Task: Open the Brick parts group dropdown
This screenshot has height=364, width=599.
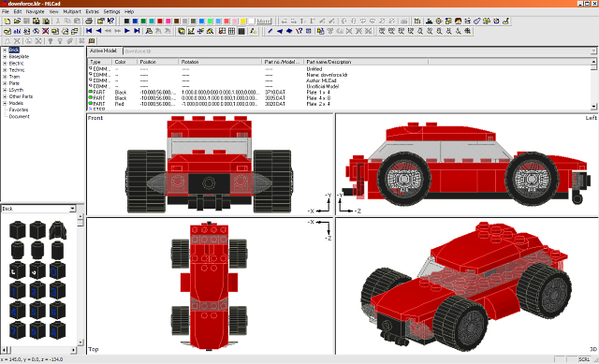Action: pyautogui.click(x=72, y=209)
